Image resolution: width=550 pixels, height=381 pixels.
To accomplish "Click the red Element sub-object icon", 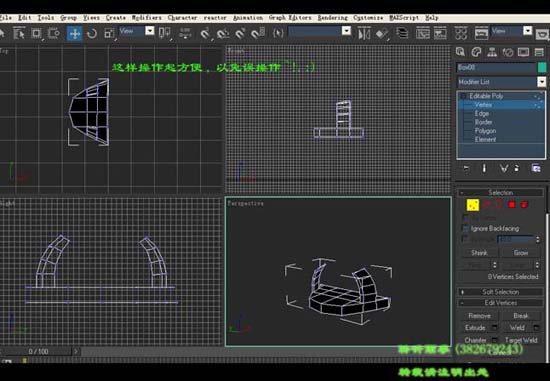I will 524,205.
